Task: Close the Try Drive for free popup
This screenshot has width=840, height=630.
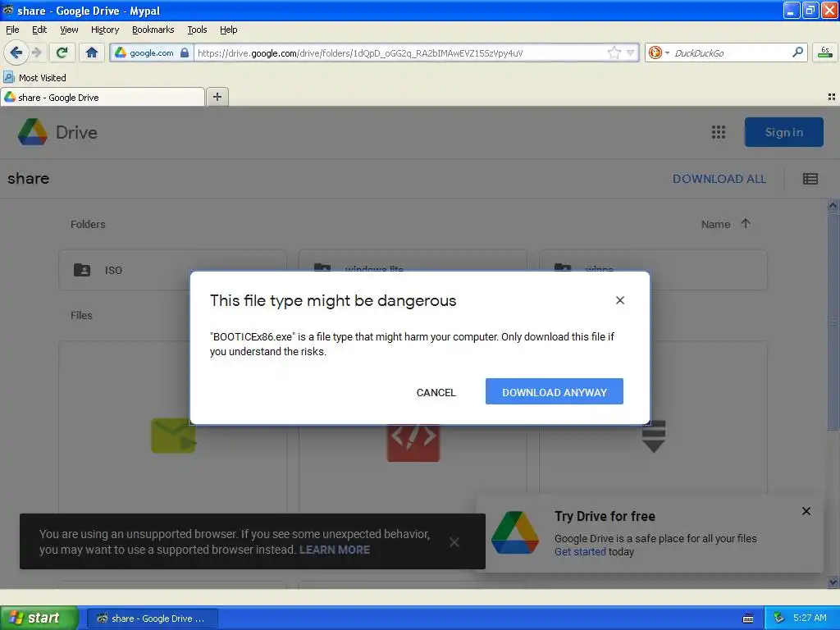Action: 806,511
